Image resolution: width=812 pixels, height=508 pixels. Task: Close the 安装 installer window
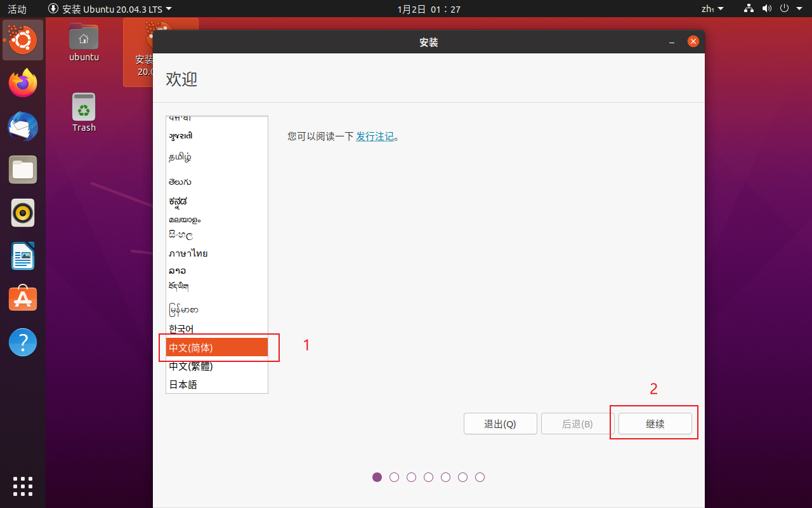693,42
